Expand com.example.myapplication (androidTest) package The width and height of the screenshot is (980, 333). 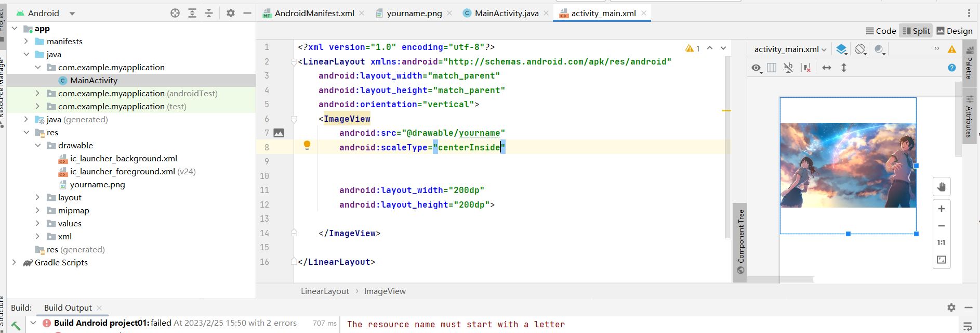[x=37, y=93]
